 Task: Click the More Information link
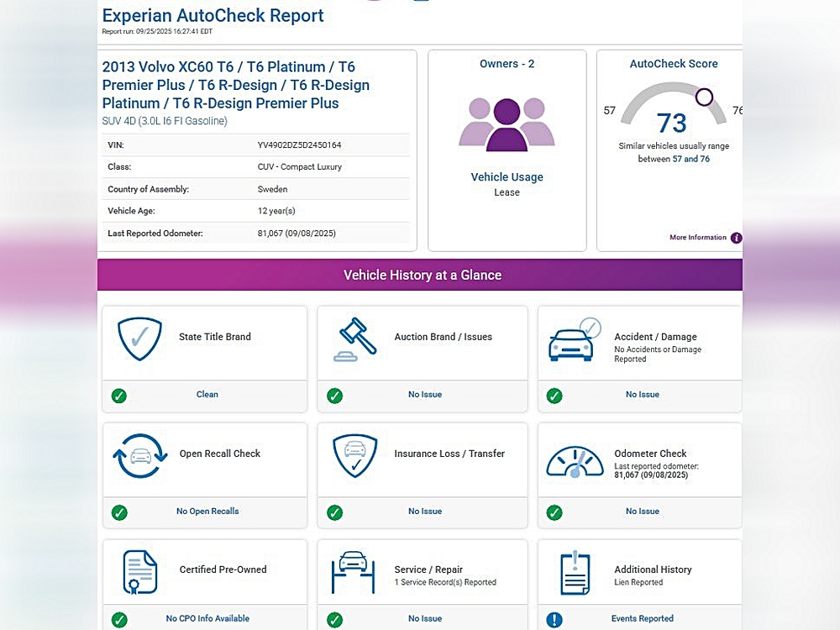(697, 238)
